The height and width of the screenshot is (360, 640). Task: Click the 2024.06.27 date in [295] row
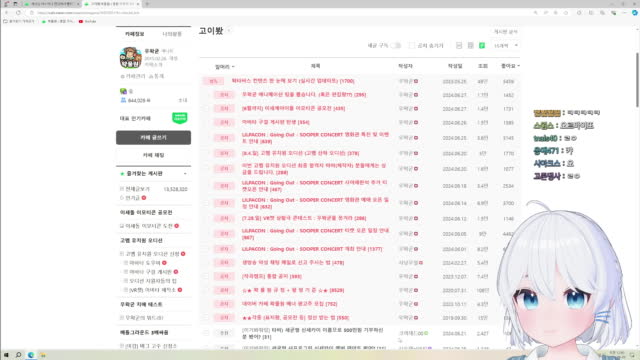454,95
